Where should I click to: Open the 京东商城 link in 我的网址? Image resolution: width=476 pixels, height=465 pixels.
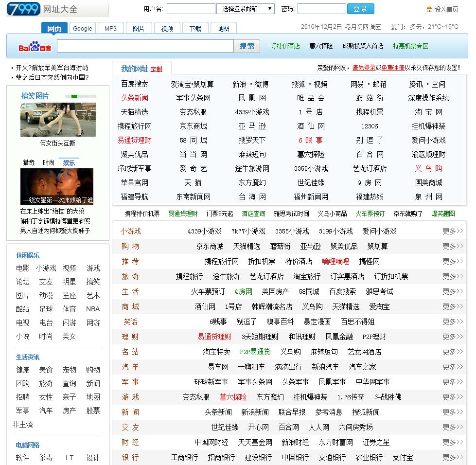[193, 126]
